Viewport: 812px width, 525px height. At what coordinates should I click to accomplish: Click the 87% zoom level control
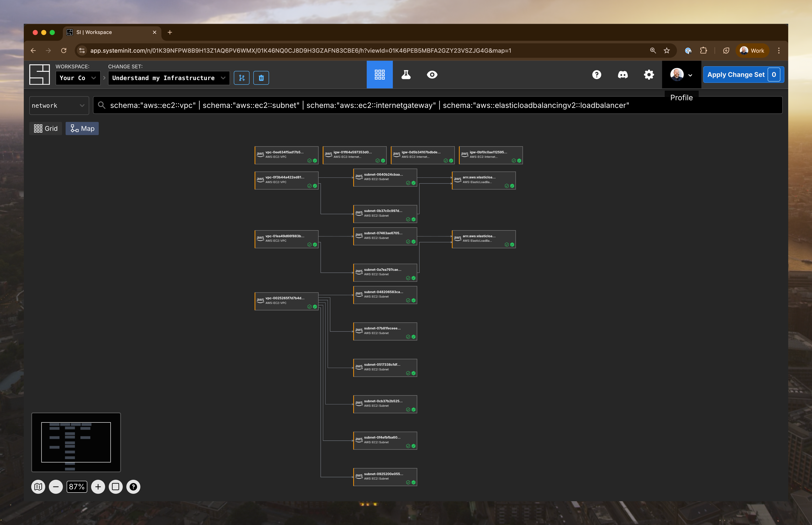[x=77, y=487]
